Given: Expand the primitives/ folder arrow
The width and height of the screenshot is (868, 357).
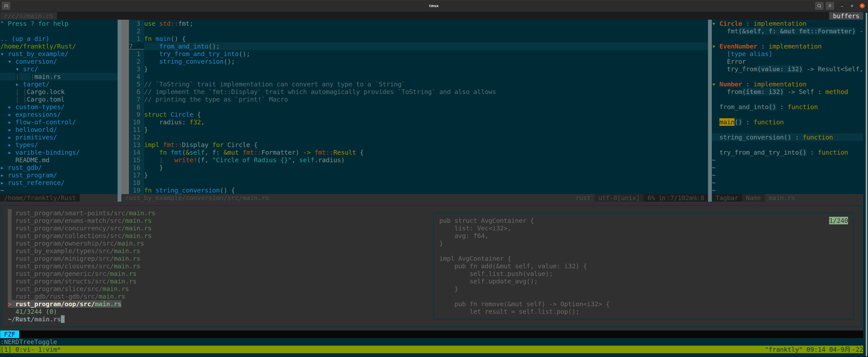Looking at the screenshot, I should point(10,138).
